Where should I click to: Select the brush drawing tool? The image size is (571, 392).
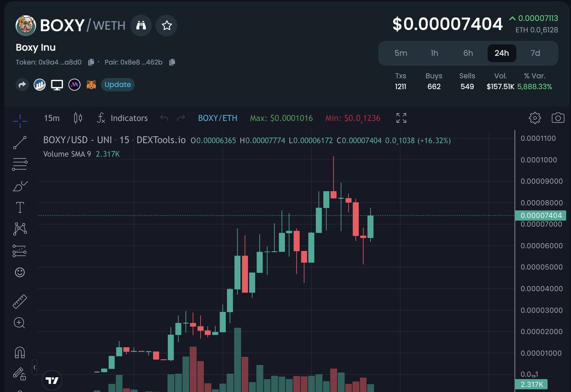20,186
